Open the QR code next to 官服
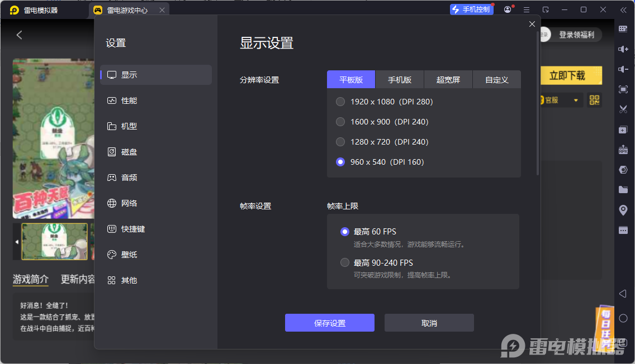 [594, 100]
